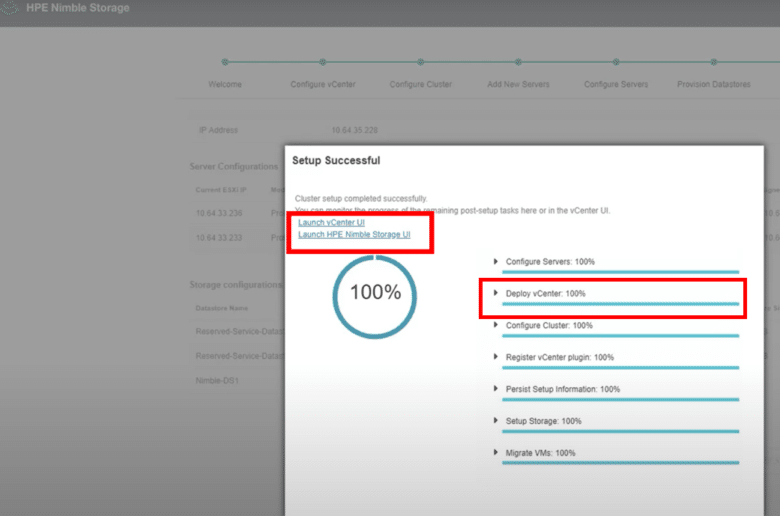Open the Launch HPE Nimble Storage UI link
Image resolution: width=780 pixels, height=516 pixels.
click(354, 234)
